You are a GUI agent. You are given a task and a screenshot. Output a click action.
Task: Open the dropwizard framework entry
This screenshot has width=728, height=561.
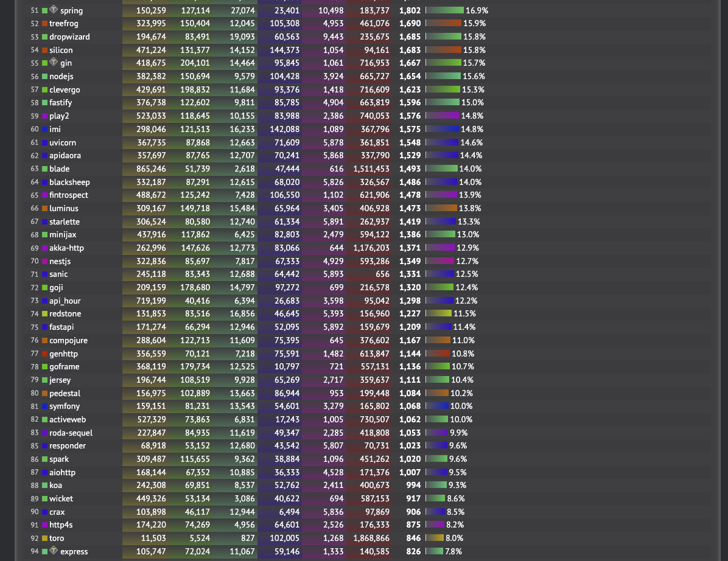pyautogui.click(x=69, y=37)
